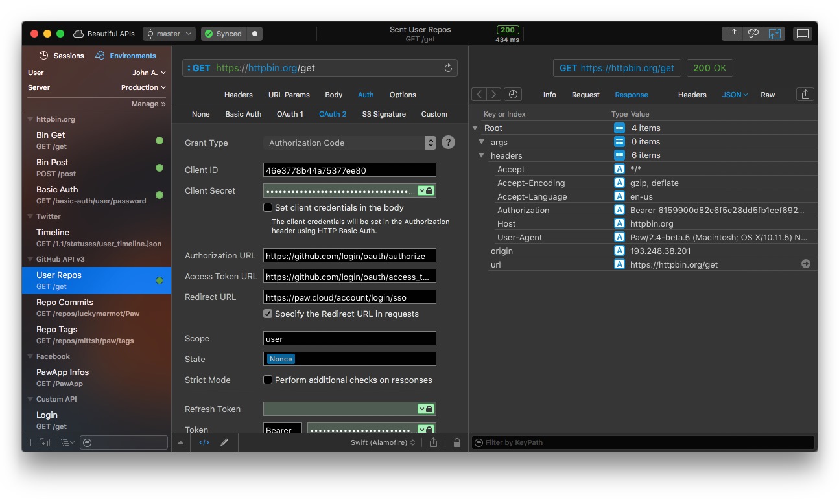The width and height of the screenshot is (839, 504).
Task: Click the share icon in response panel
Action: [805, 95]
